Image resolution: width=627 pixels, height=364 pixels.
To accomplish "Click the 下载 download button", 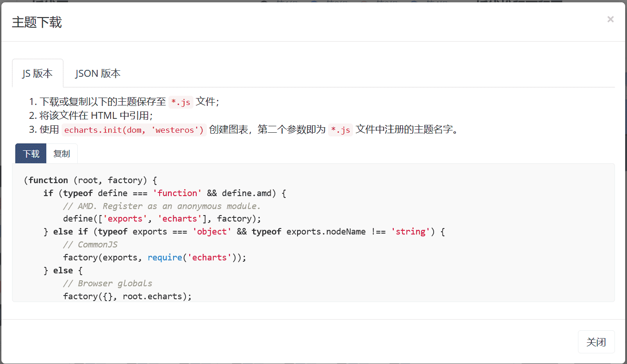I will point(31,154).
